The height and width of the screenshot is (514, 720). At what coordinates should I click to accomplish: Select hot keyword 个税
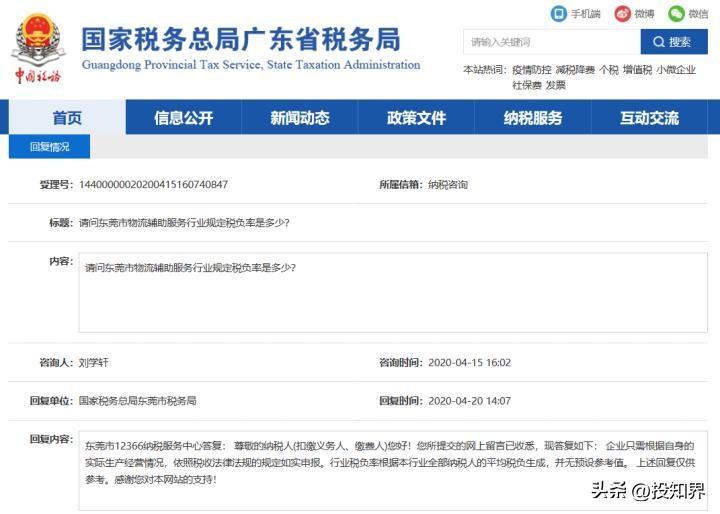click(609, 70)
